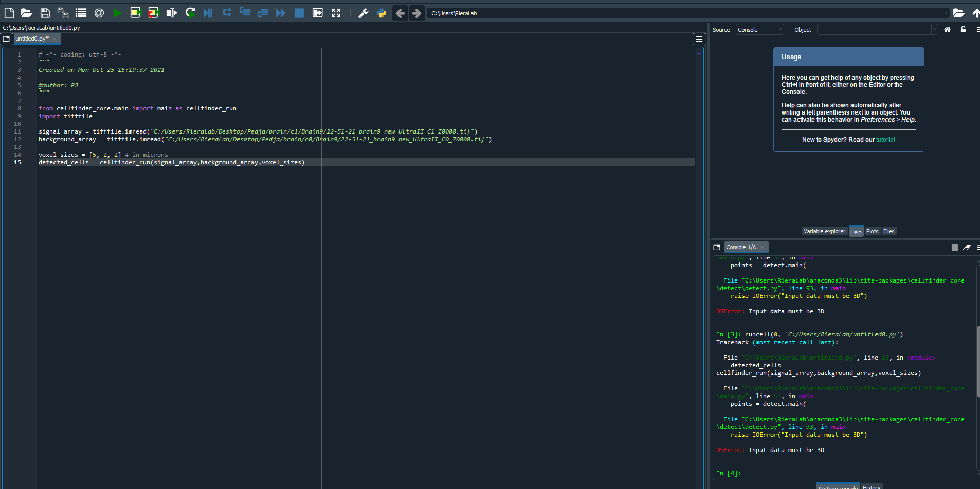The height and width of the screenshot is (489, 980).
Task: Save the current file
Action: click(45, 13)
